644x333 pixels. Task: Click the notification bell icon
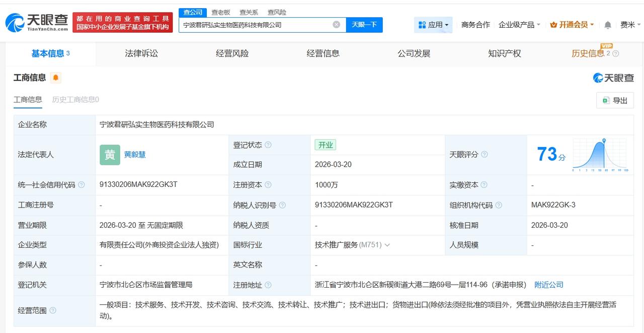[x=607, y=24]
